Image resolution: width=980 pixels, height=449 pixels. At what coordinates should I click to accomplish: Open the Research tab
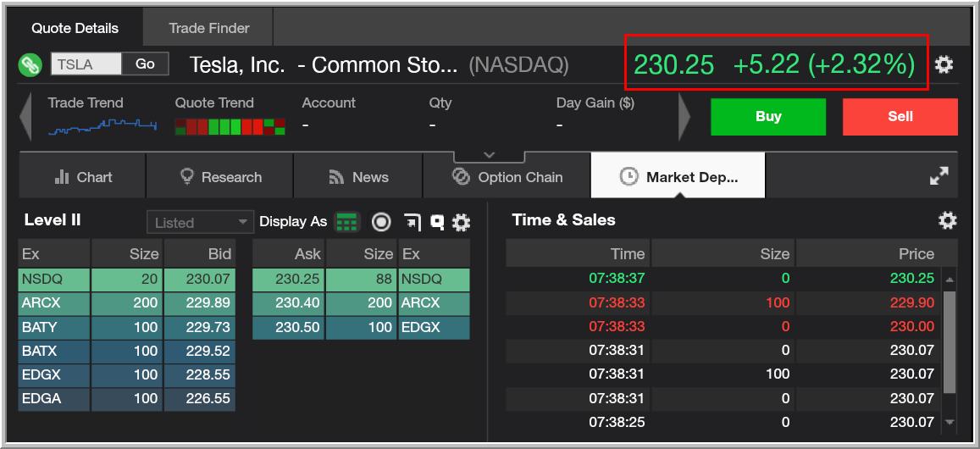coord(220,177)
